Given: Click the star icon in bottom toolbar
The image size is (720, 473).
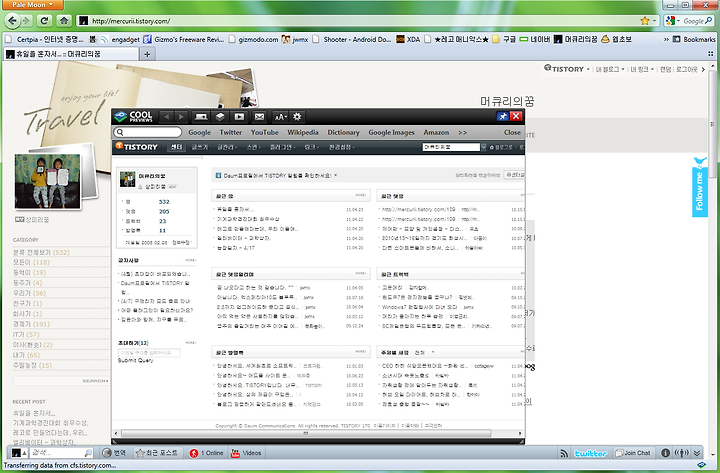Looking at the screenshot, I should point(140,453).
